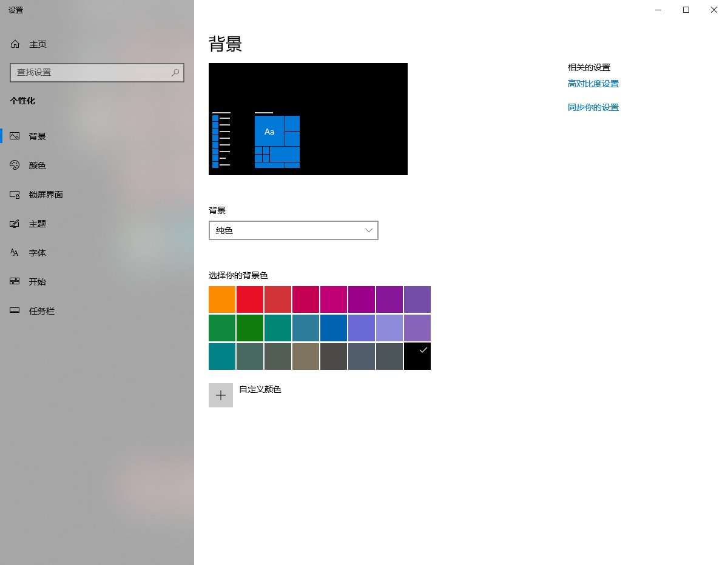Open the 颜色 settings page
The height and width of the screenshot is (565, 728).
(97, 165)
